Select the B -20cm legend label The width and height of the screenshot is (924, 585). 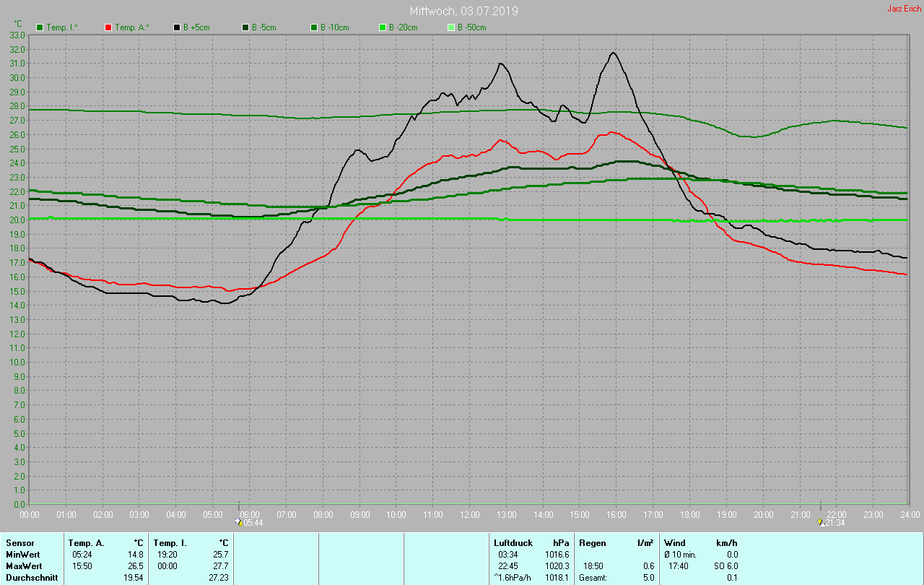click(403, 27)
